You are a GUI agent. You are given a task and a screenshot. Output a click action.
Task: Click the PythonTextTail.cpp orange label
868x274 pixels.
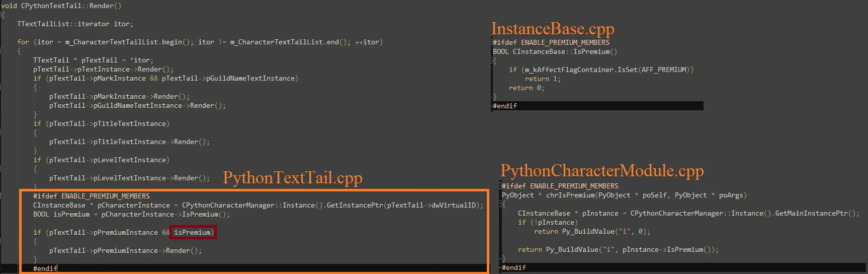point(292,178)
